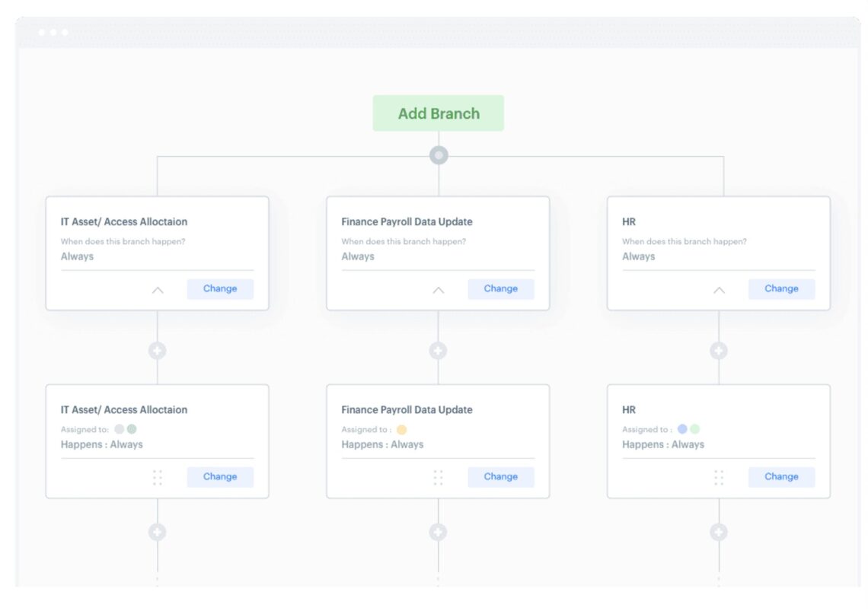
Task: Click plus icon under HR assigned step
Action: tap(719, 532)
